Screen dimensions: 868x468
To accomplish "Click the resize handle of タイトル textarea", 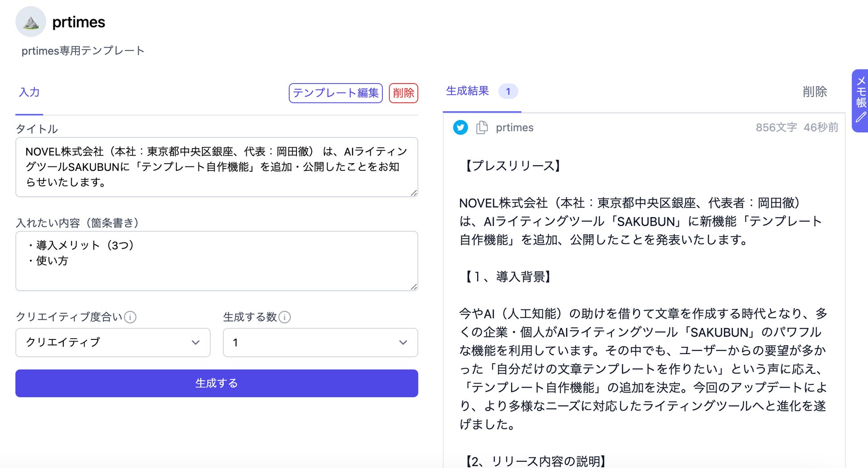I will tap(414, 193).
